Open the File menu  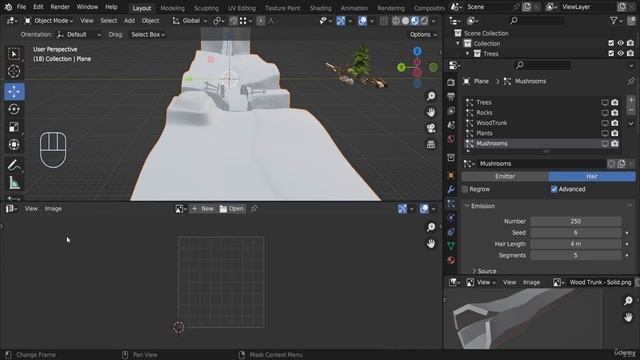21,7
